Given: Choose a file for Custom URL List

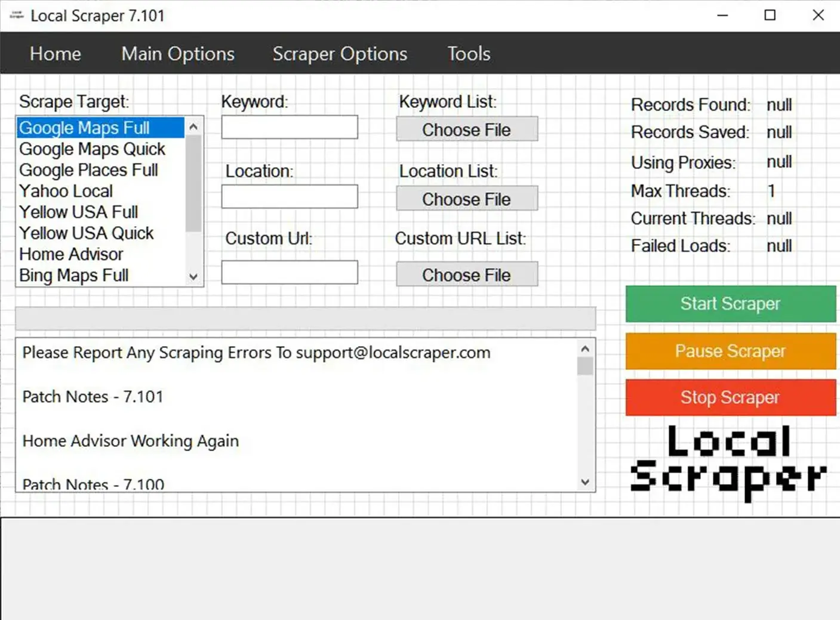Looking at the screenshot, I should coord(467,274).
